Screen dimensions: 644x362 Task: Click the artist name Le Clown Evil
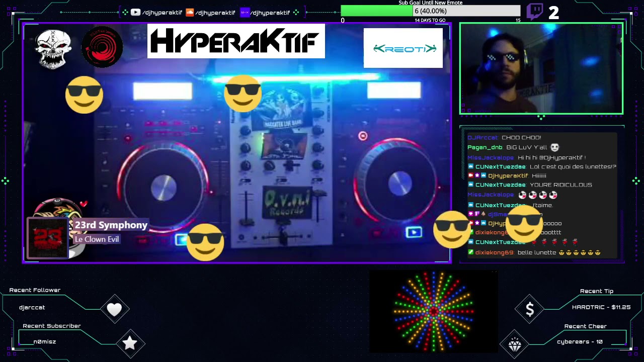tap(97, 239)
